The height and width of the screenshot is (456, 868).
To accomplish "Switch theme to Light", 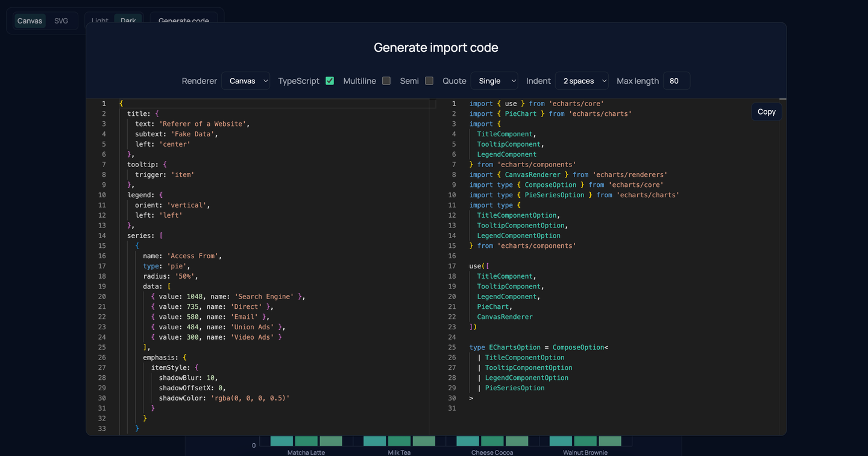I will [99, 20].
